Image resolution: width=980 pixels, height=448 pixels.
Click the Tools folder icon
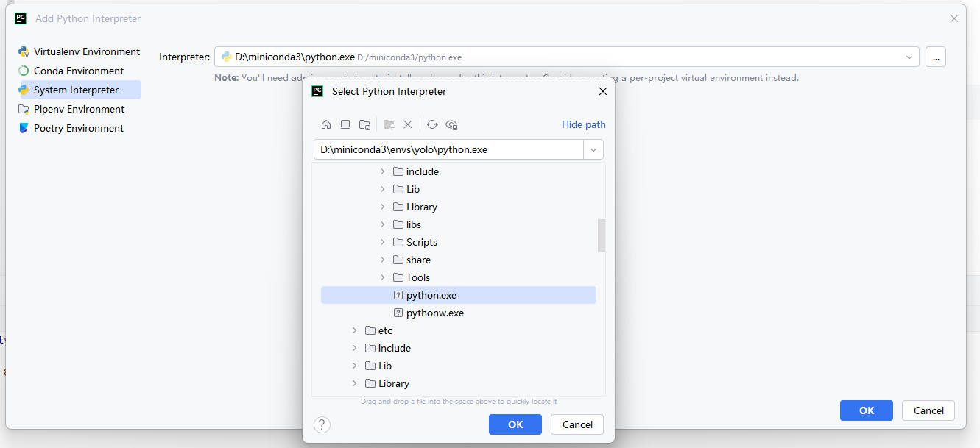point(398,277)
